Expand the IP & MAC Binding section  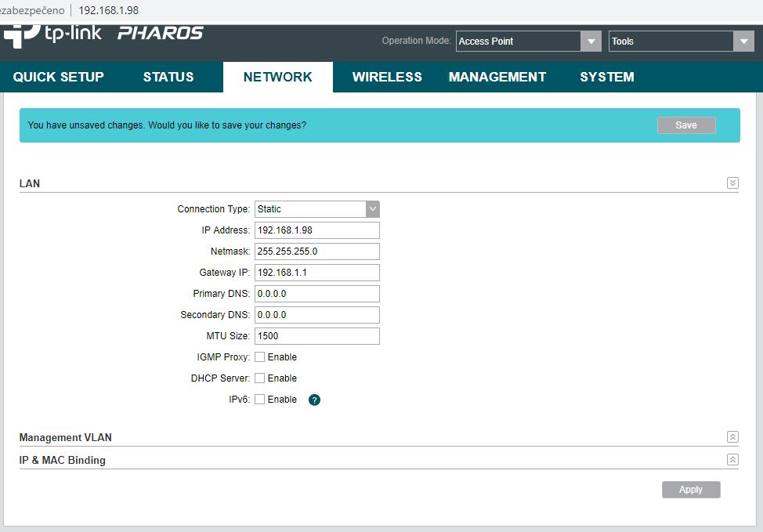click(x=732, y=460)
